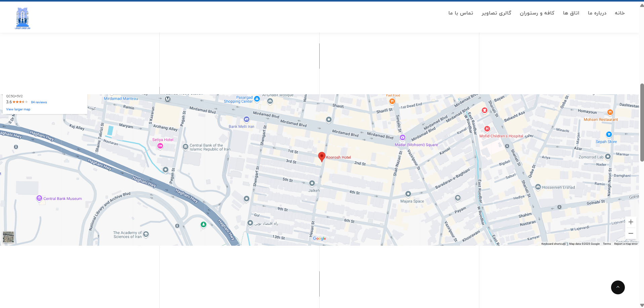This screenshot has height=308, width=644.
Task: Select the Fast Food orange marker
Action: point(392,101)
